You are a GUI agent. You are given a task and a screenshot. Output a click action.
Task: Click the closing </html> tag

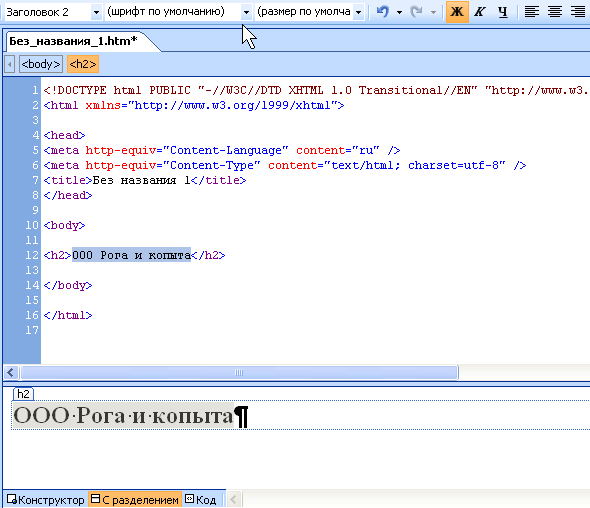click(68, 315)
